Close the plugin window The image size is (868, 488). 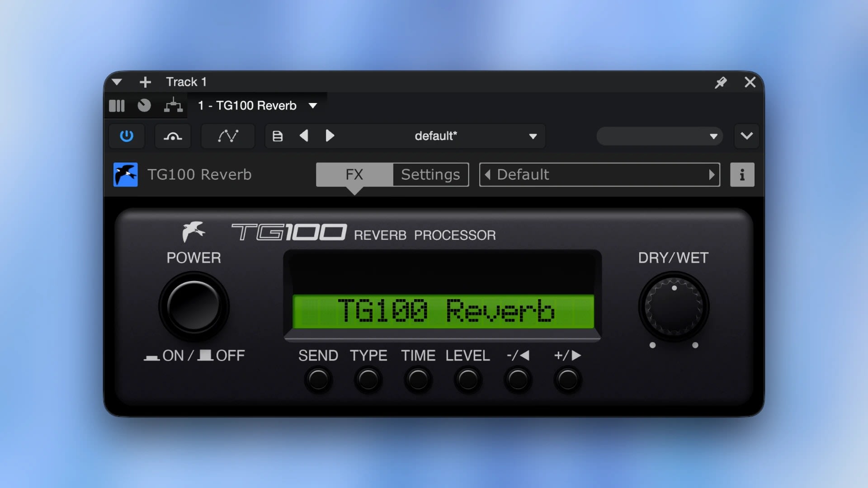click(x=750, y=82)
